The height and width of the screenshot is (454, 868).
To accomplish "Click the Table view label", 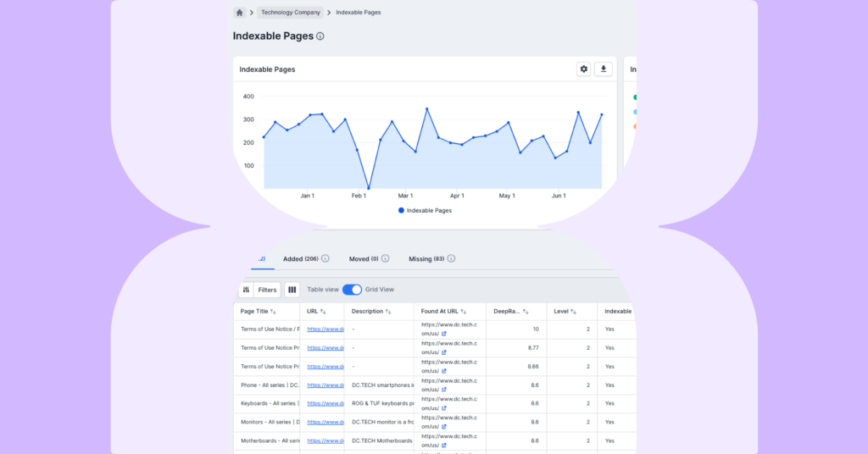I will coord(323,289).
